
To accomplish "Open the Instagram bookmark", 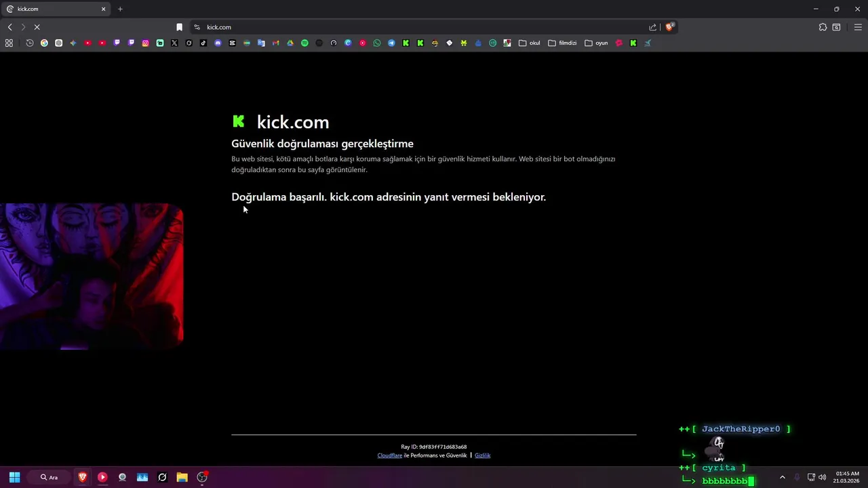I will pos(145,43).
